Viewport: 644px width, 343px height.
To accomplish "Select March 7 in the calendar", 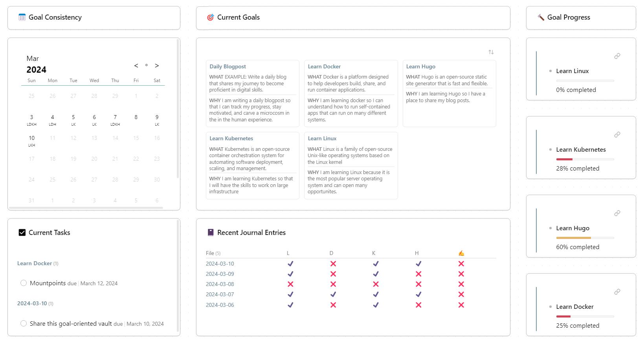I will coord(115,117).
